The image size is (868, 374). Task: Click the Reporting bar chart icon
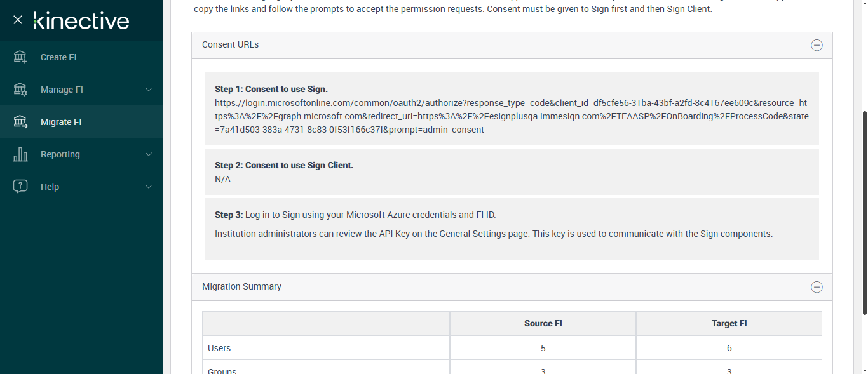20,154
